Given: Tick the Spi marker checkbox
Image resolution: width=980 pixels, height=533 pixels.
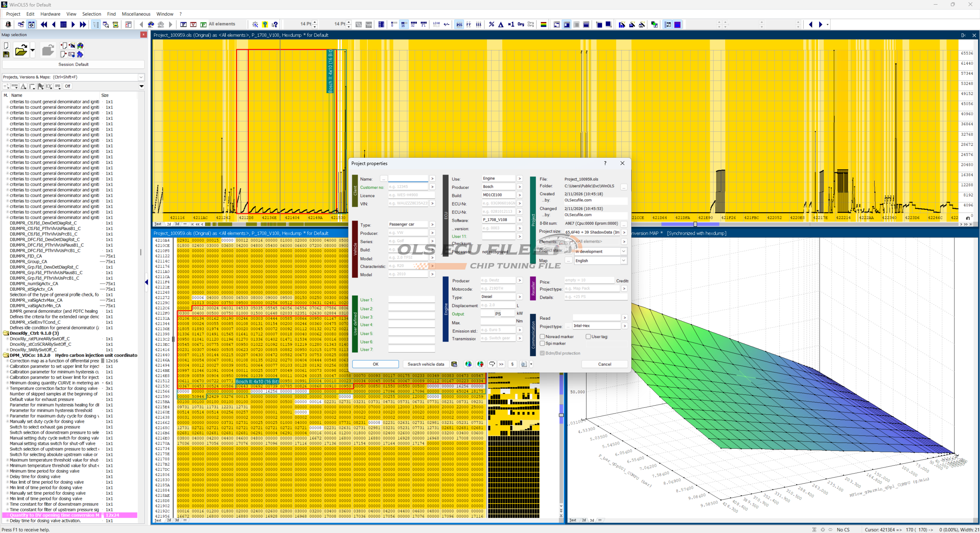Looking at the screenshot, I should pos(542,343).
